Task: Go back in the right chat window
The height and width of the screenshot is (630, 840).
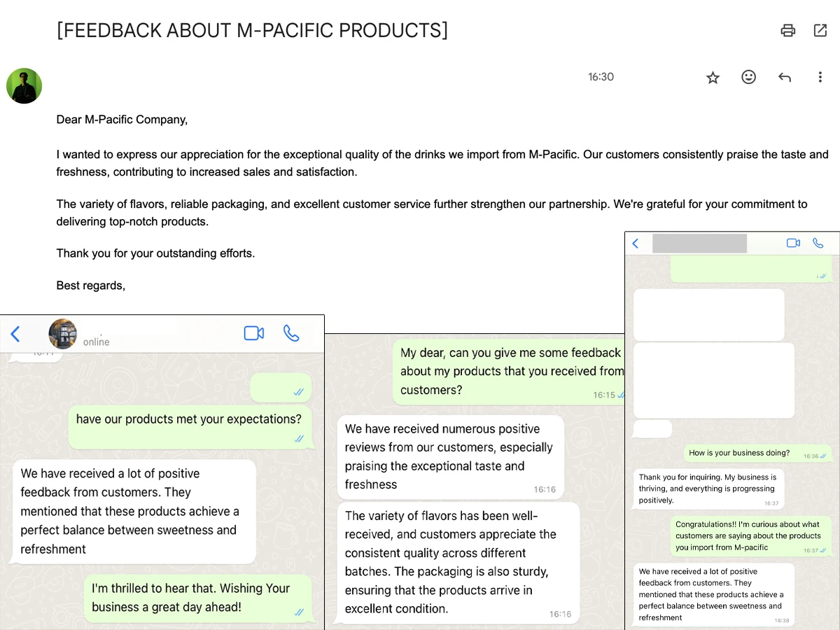Action: (636, 244)
